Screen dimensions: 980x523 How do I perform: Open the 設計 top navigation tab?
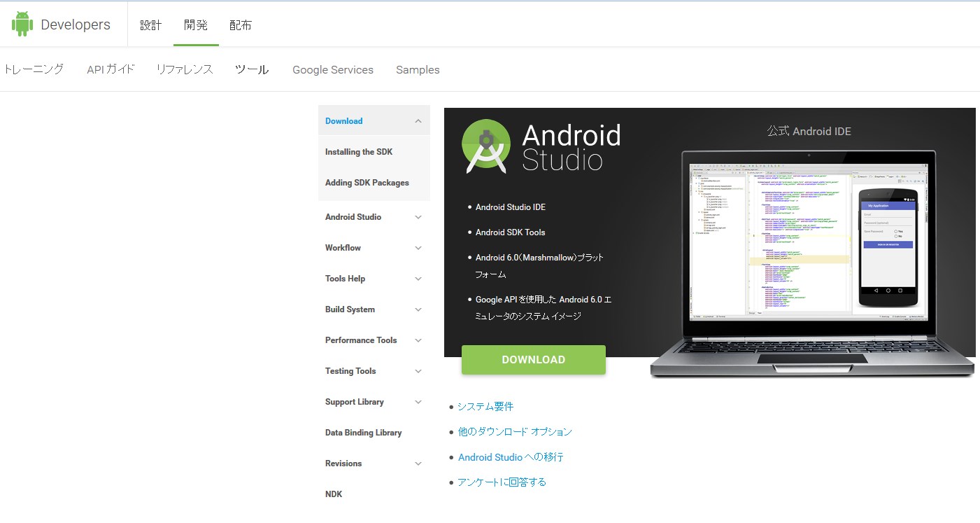tap(150, 25)
